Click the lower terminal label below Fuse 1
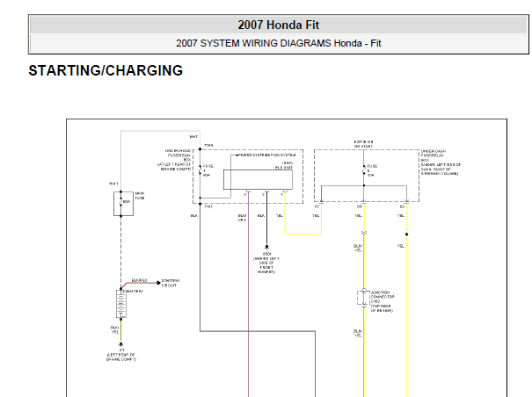 click(x=208, y=206)
